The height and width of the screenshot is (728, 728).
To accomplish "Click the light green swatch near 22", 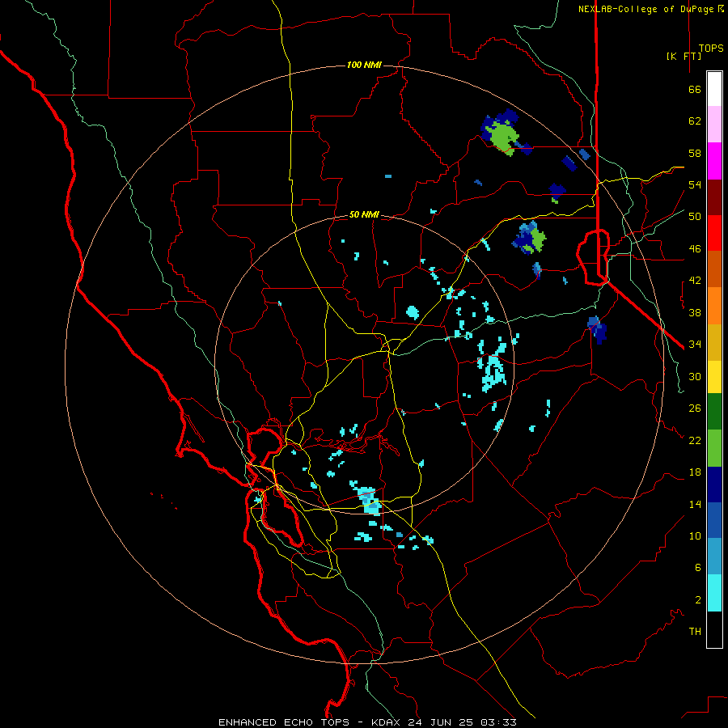I will pos(714,448).
